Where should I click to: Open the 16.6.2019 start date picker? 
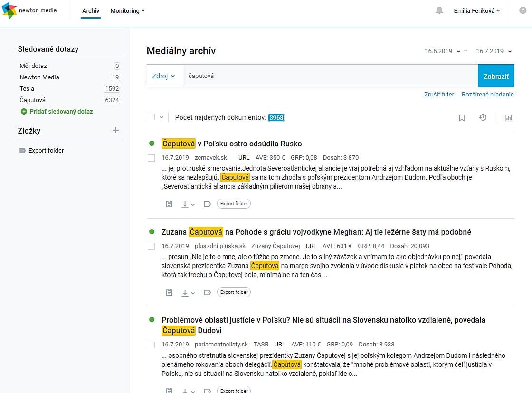coord(442,51)
